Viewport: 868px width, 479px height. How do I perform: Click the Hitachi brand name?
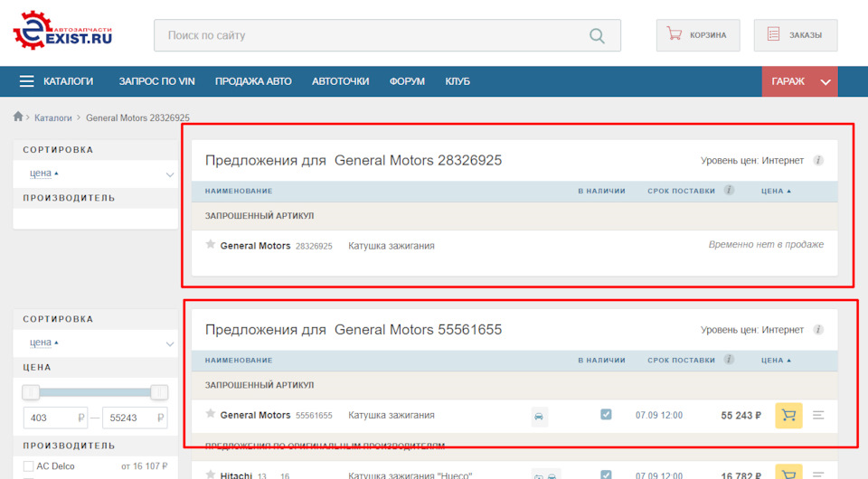click(x=236, y=475)
